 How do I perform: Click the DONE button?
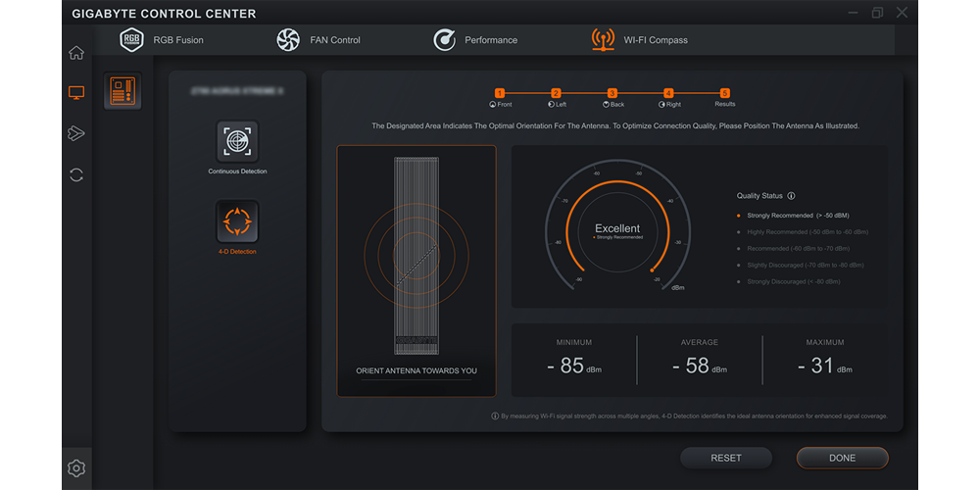843,458
